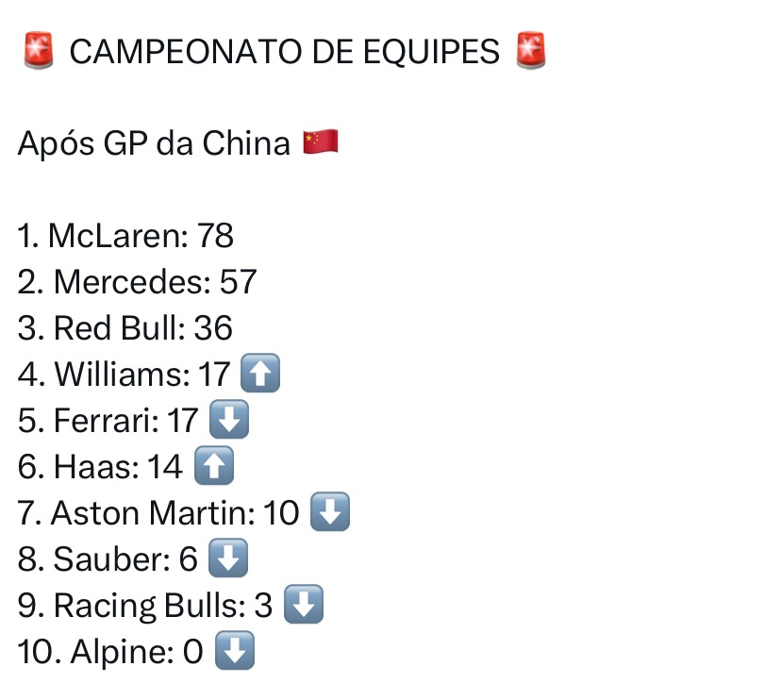Click the Williams: 17 text
The height and width of the screenshot is (700, 781).
pyautogui.click(x=124, y=375)
